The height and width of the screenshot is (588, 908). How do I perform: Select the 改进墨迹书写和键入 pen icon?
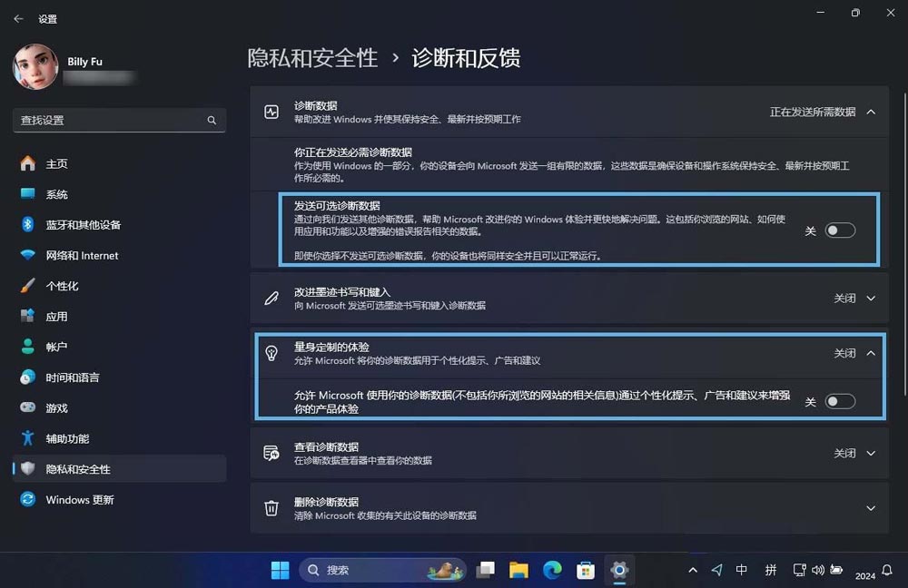click(x=271, y=297)
